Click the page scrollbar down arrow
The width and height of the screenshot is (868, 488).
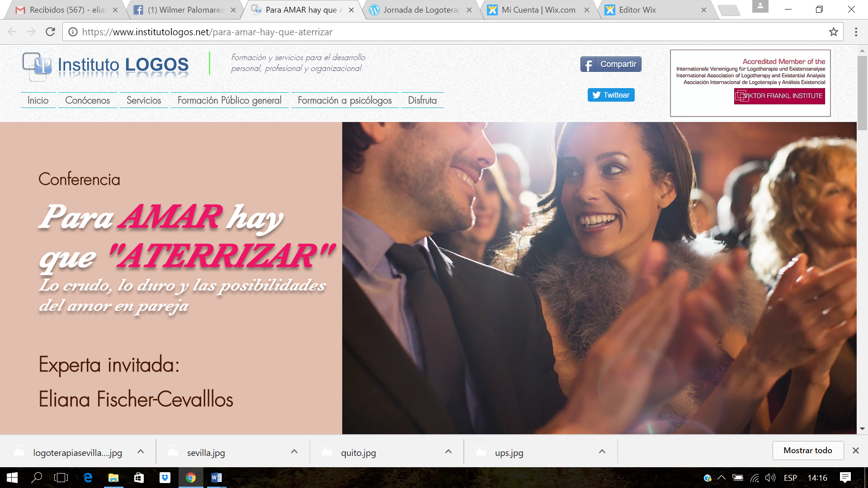862,429
